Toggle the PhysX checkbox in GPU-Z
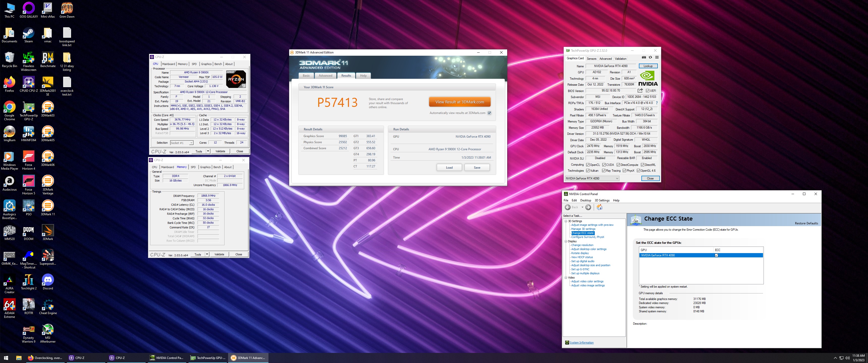The image size is (868, 363). pyautogui.click(x=625, y=171)
